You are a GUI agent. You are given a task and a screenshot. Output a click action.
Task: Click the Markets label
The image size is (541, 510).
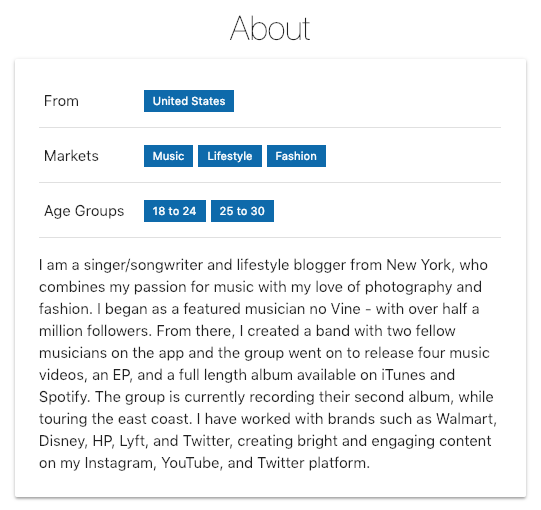(71, 156)
